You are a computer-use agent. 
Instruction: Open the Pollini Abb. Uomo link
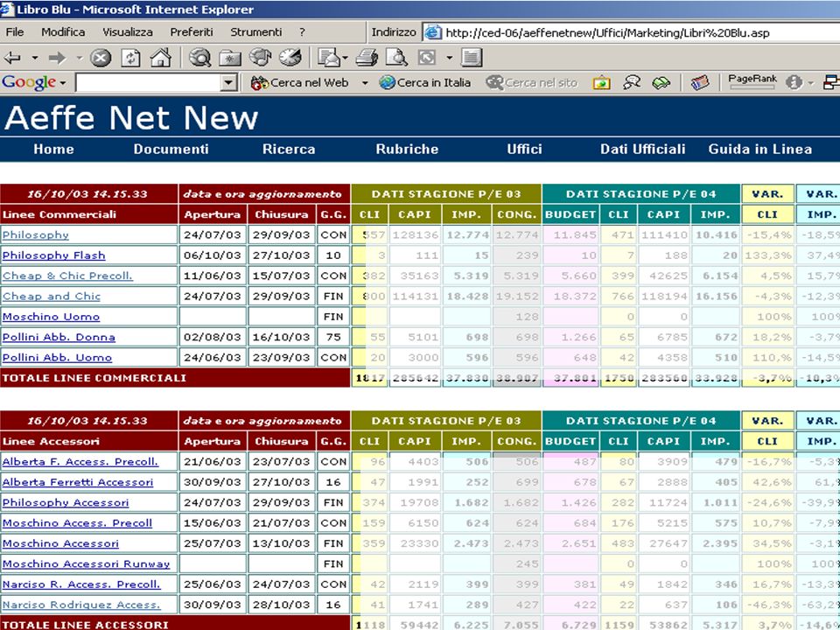[58, 357]
